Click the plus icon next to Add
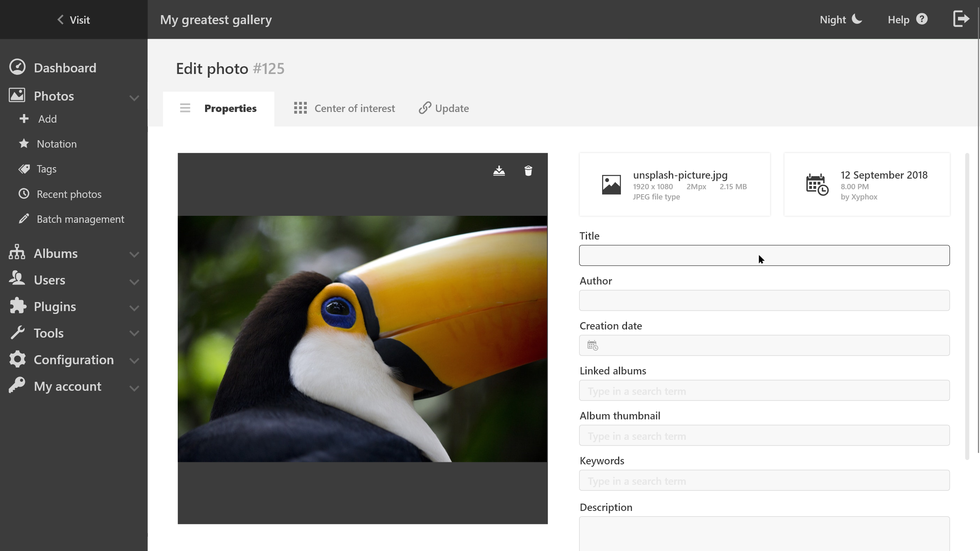The width and height of the screenshot is (980, 551). coord(24,119)
